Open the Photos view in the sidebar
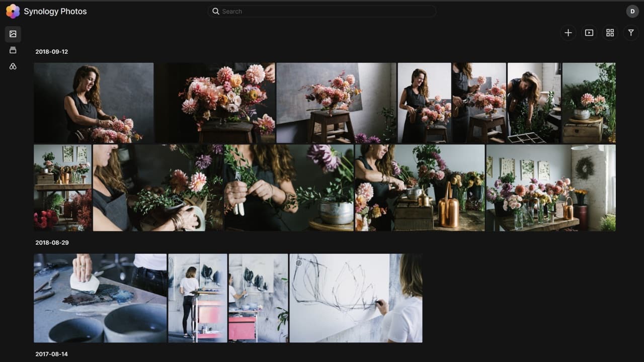 13,34
